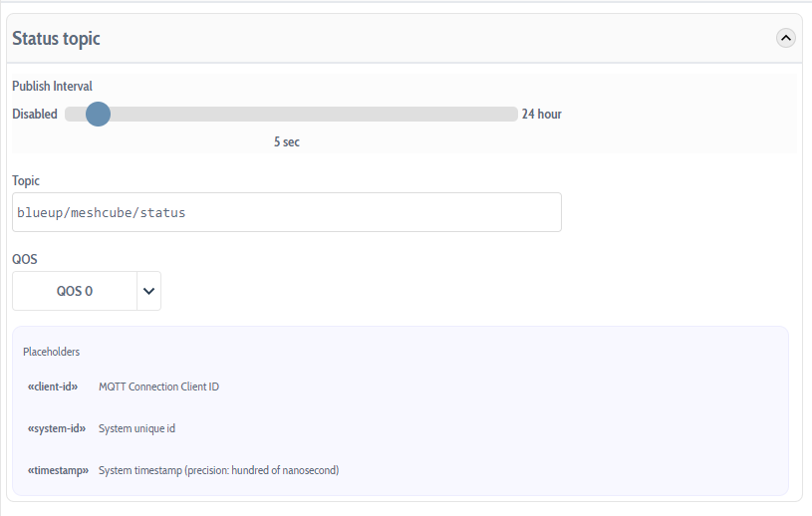Click the QOS field label
Screen dimensions: 812x516
(25, 259)
